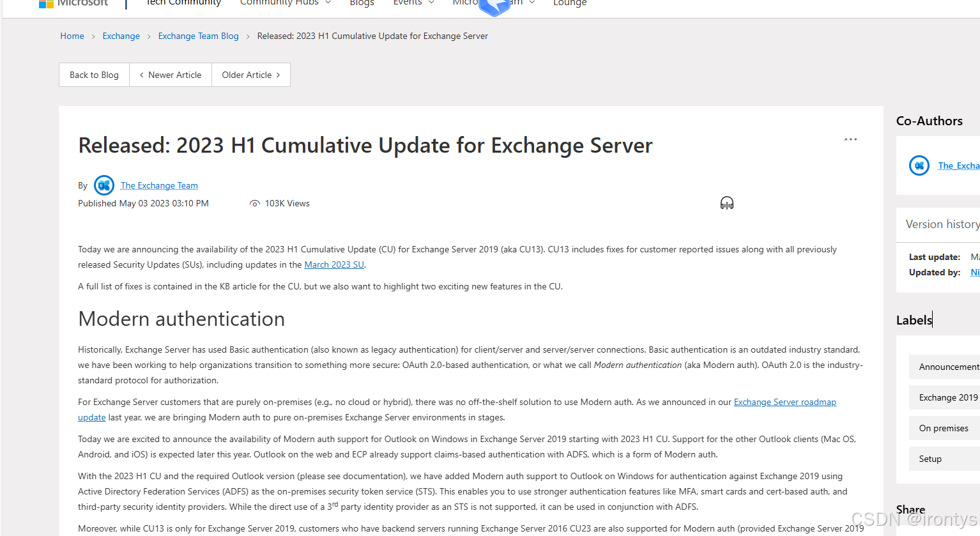980x536 pixels.
Task: Open the Exchange Server roadmap update link
Action: [785, 402]
